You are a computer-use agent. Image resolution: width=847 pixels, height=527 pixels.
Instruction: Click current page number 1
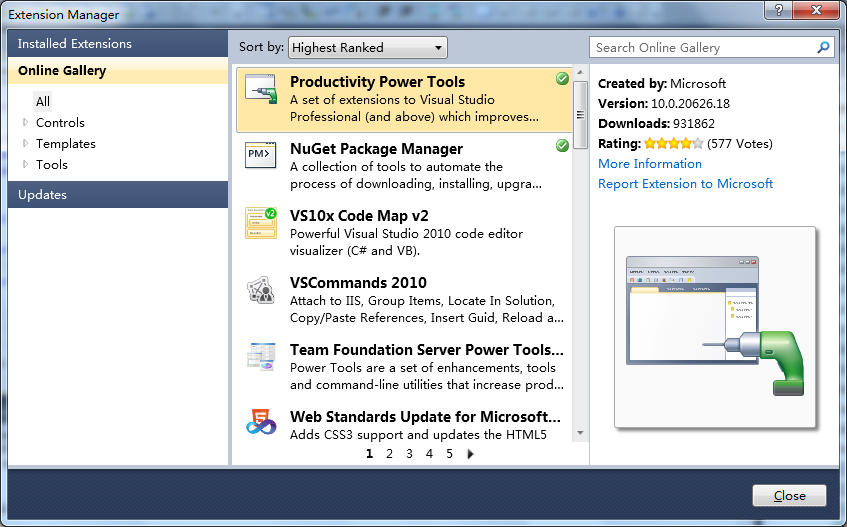coord(369,454)
